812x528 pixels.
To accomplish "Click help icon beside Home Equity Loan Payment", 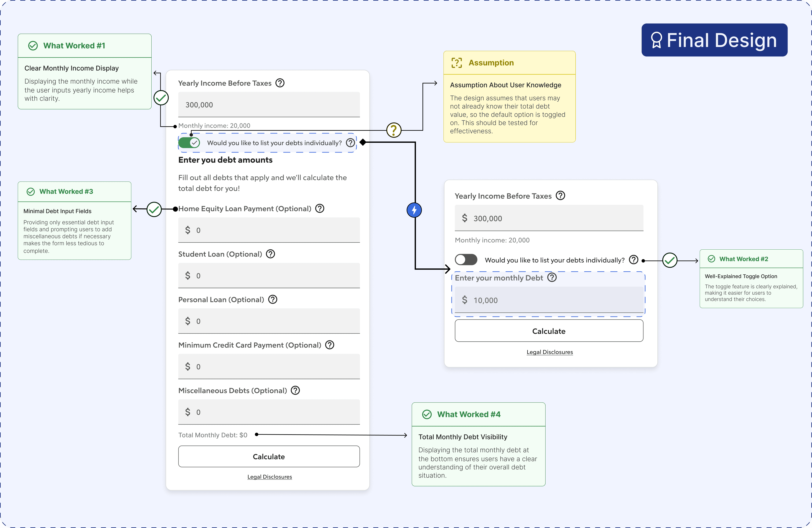I will tap(319, 209).
